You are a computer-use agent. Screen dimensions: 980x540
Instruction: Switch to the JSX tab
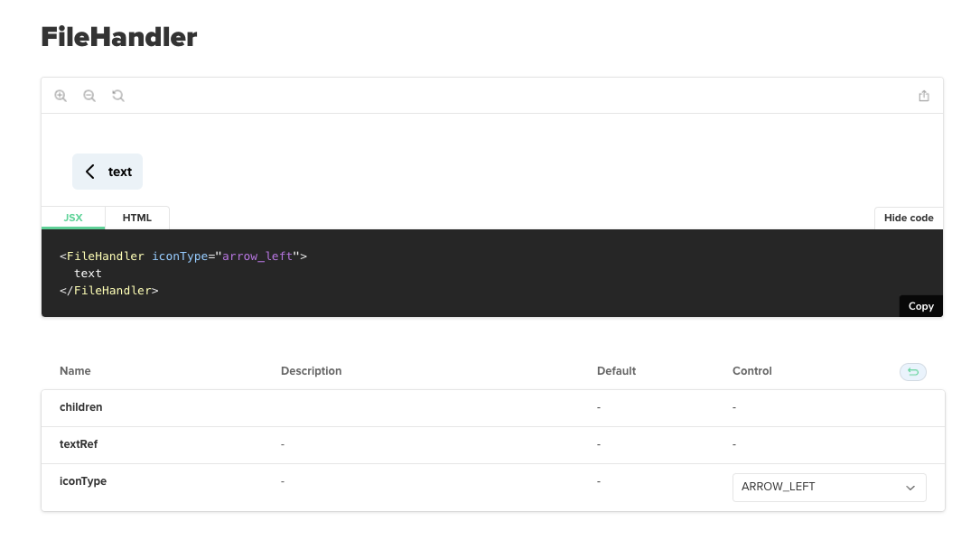[x=73, y=218]
